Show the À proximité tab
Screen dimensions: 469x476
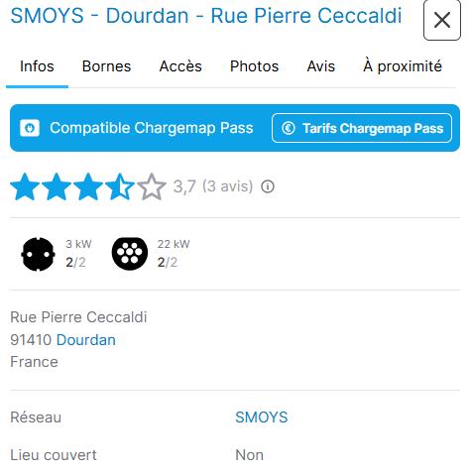403,66
